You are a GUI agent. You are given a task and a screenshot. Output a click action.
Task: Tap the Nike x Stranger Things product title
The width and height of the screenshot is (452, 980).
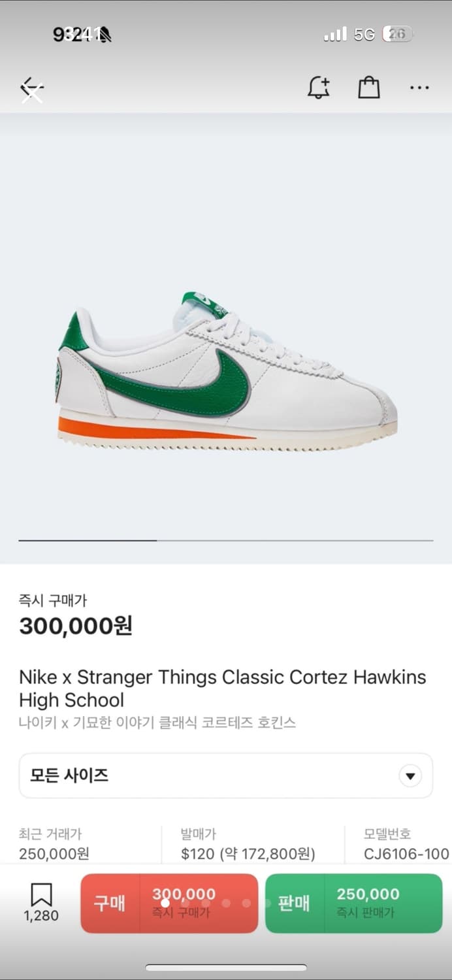tap(222, 688)
